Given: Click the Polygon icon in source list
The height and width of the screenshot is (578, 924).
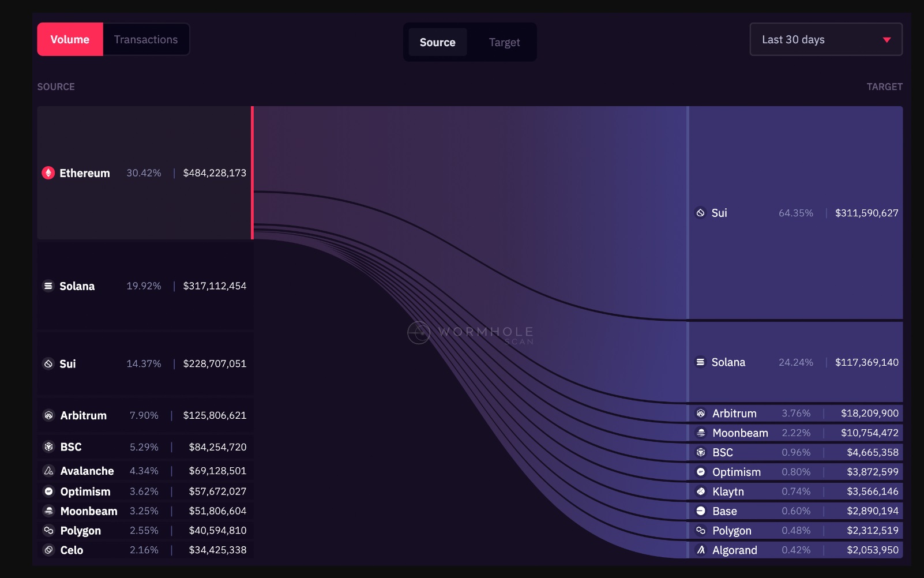Looking at the screenshot, I should point(48,531).
